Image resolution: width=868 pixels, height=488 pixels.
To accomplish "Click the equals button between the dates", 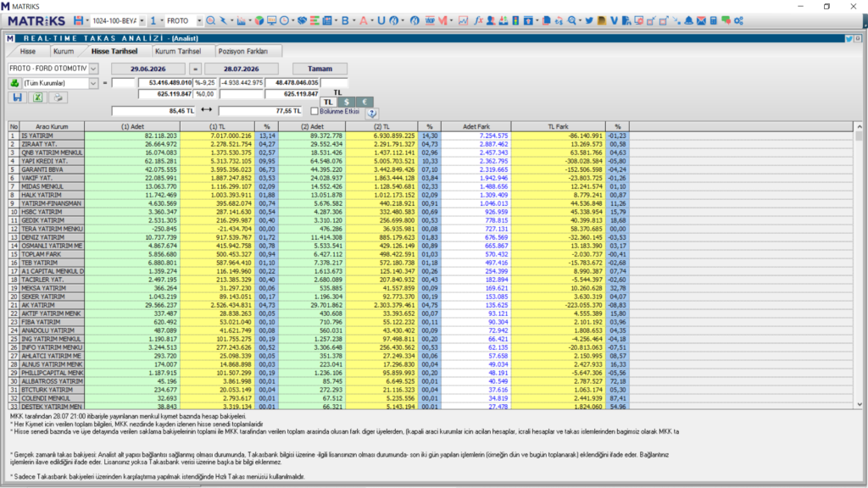I will pyautogui.click(x=195, y=69).
